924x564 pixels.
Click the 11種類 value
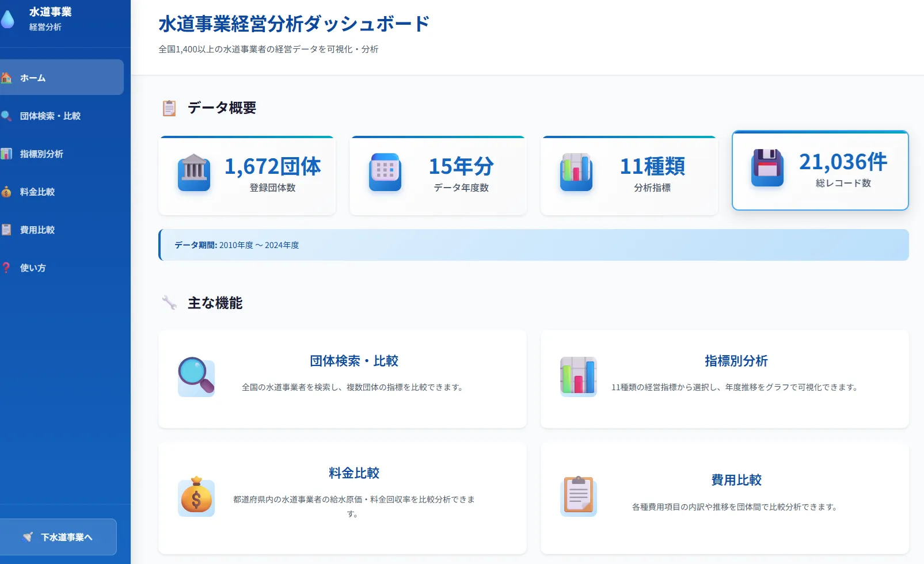[652, 166]
